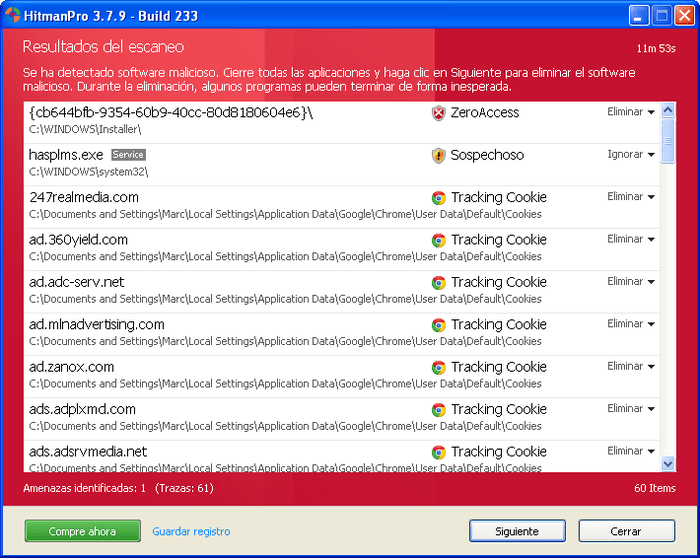The height and width of the screenshot is (558, 700).
Task: Open Ignorar dropdown for hasplms.exe
Action: coord(631,154)
